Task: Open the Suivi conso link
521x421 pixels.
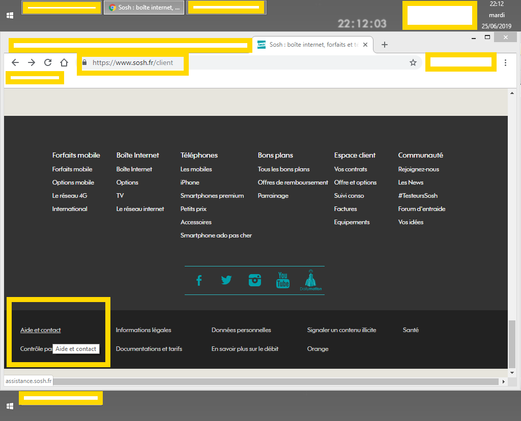Action: click(349, 196)
